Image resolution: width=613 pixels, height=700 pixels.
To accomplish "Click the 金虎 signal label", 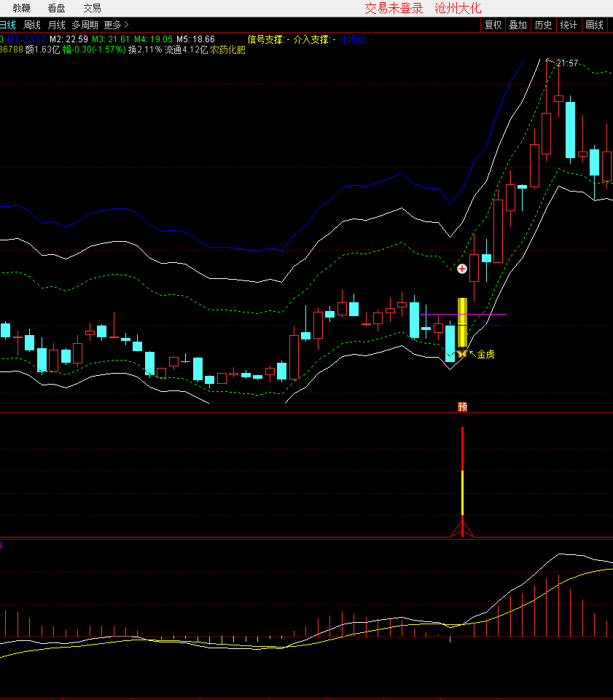I will coord(485,354).
